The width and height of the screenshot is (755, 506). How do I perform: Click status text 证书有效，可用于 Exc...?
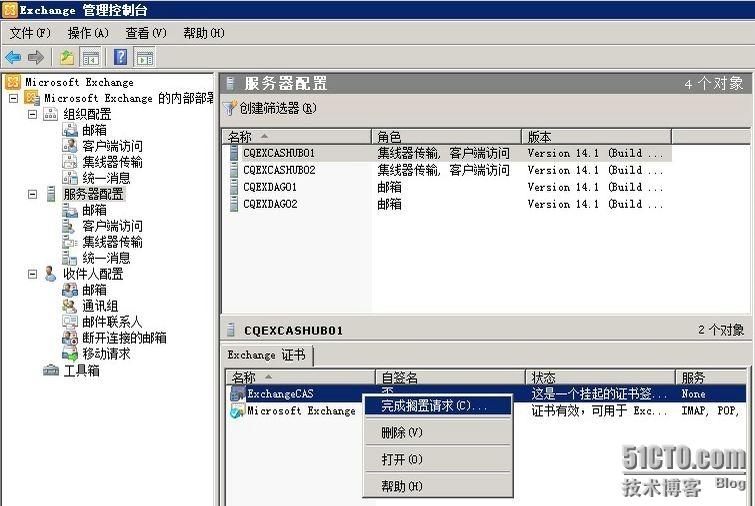click(x=599, y=411)
